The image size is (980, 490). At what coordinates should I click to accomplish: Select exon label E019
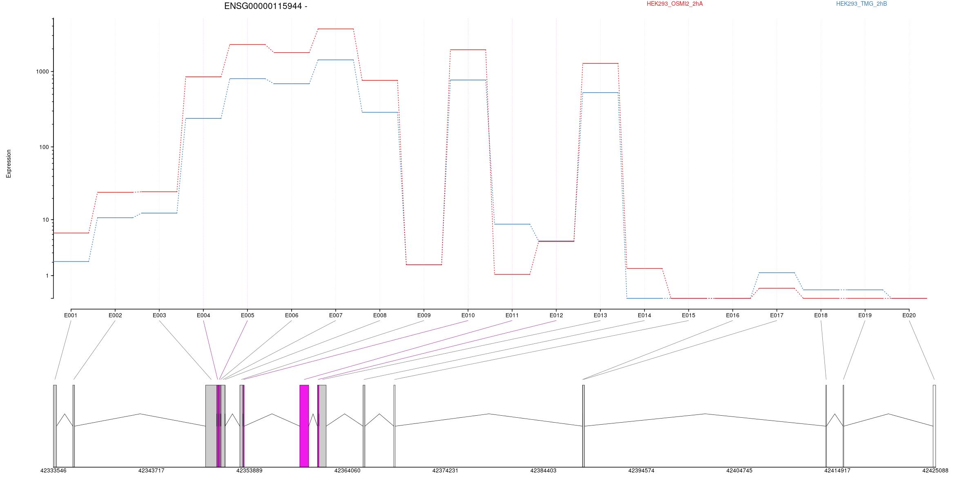[x=865, y=315]
